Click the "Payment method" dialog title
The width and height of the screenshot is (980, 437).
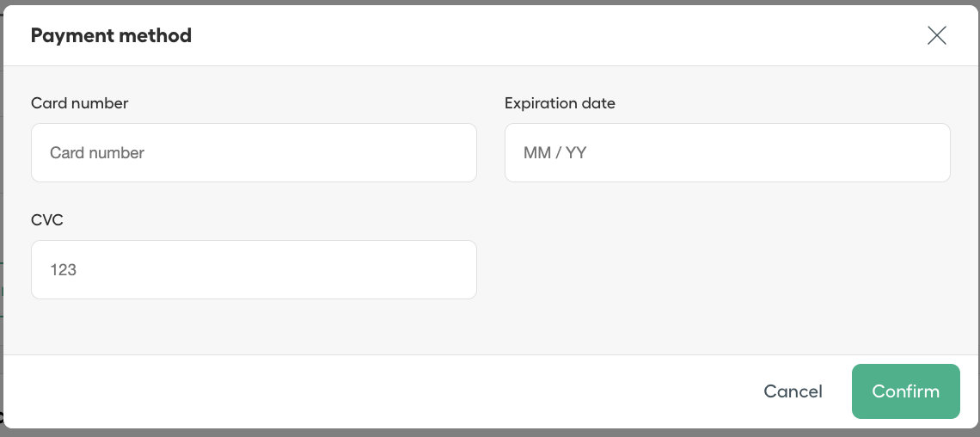pos(111,35)
